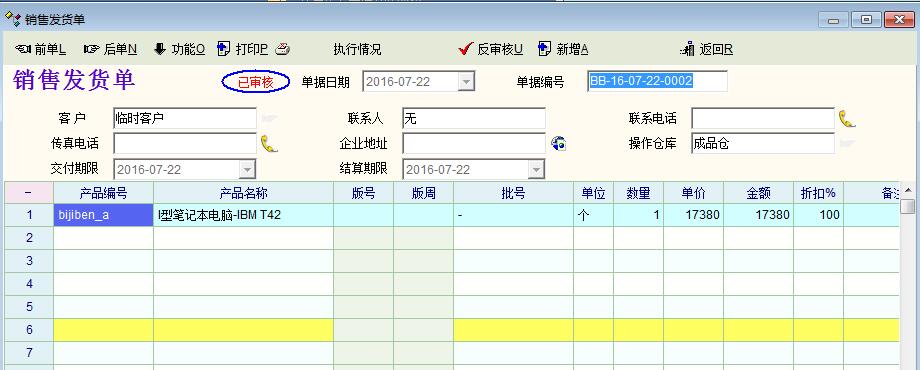The image size is (920, 370).
Task: Go to previous order with 前单L
Action: tap(40, 49)
